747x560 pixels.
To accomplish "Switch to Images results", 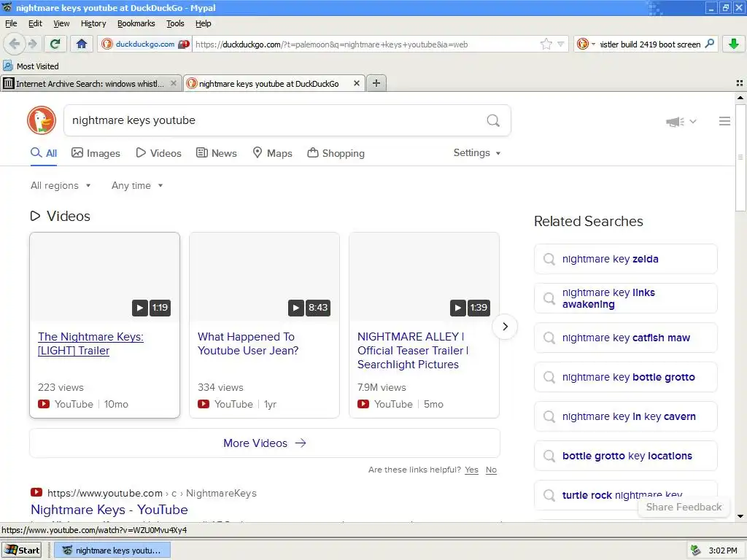I will [x=96, y=153].
